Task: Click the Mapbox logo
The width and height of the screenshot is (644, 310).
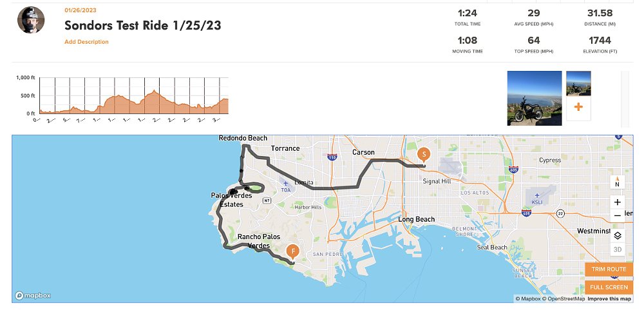Action: click(x=33, y=295)
